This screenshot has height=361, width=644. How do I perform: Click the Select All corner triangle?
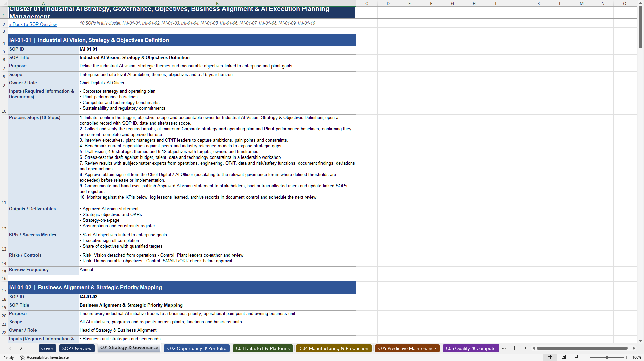tap(4, 3)
